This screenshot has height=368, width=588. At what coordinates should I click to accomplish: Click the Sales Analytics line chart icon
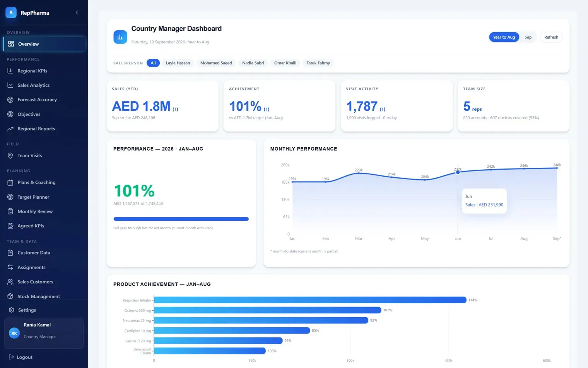(x=10, y=85)
